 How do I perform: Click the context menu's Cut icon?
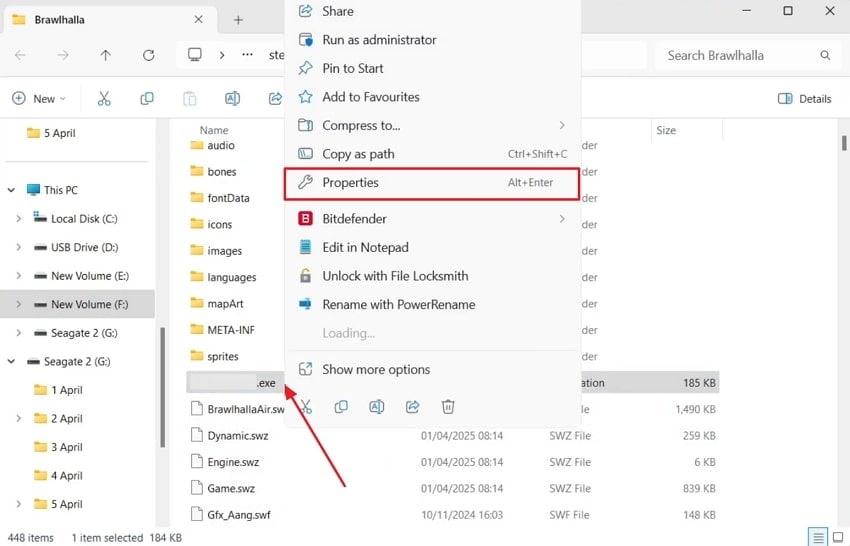pyautogui.click(x=306, y=407)
